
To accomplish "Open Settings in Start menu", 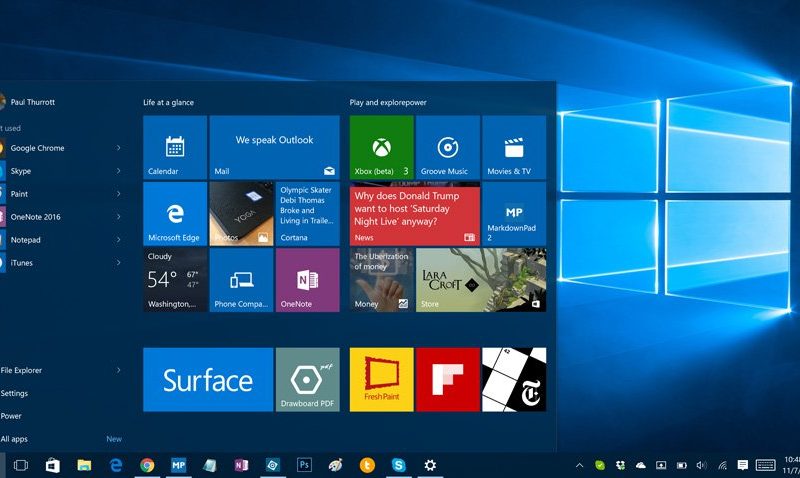I will click(x=14, y=393).
